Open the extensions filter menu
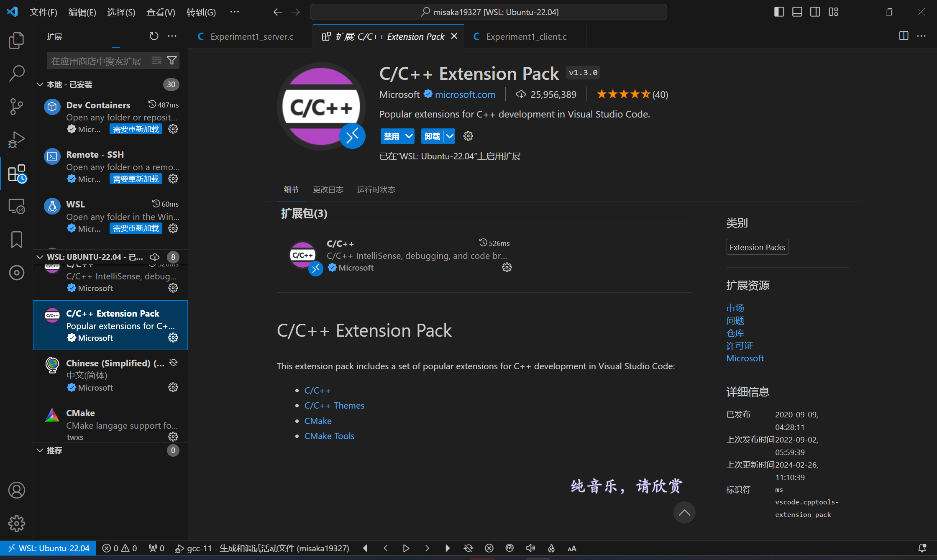The image size is (937, 560). [x=172, y=61]
